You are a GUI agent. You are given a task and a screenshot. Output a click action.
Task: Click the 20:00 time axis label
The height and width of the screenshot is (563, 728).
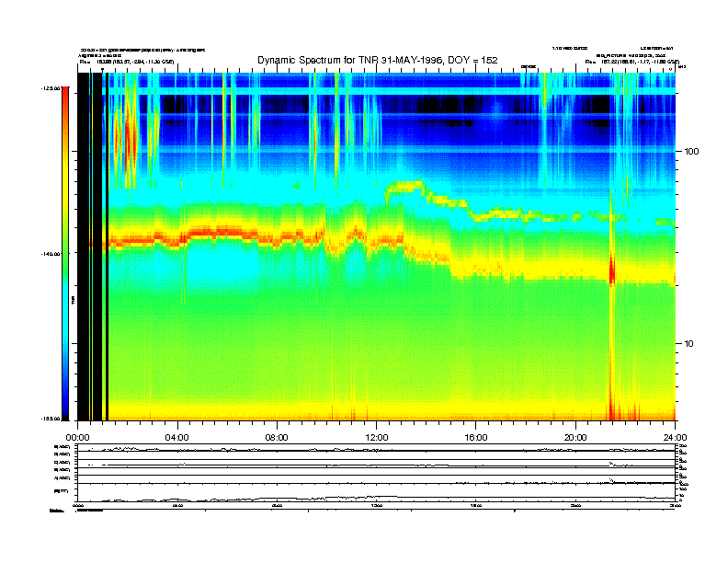[575, 438]
